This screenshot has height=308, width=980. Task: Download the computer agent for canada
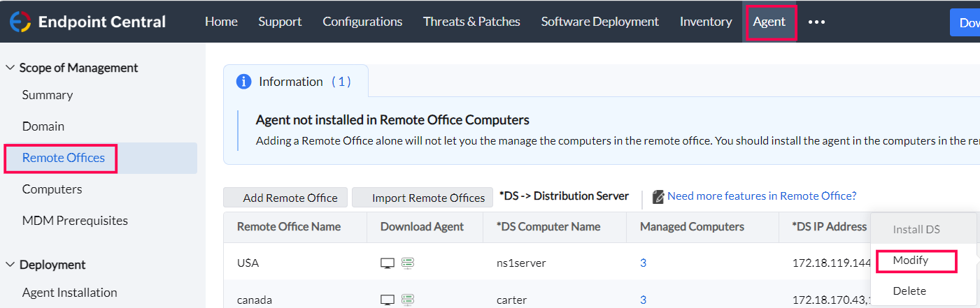pyautogui.click(x=387, y=300)
